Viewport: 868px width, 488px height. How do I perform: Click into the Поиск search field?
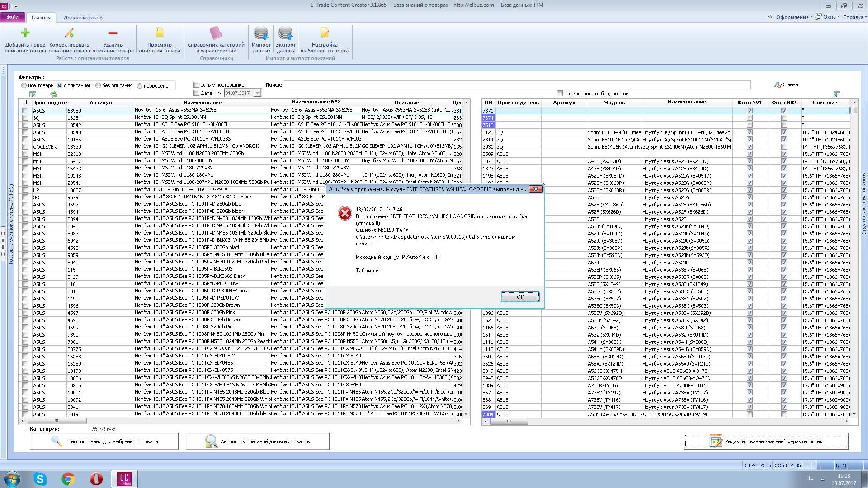point(517,85)
